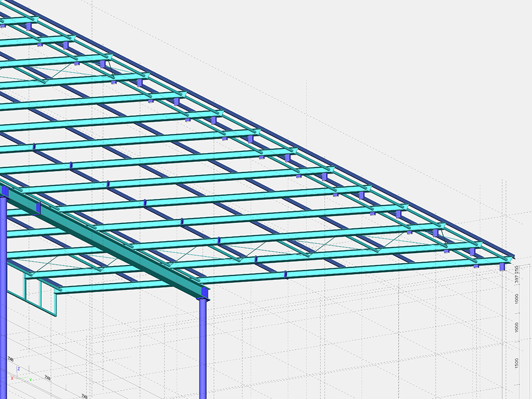Click the red X axis label
Image resolution: width=532 pixels, height=399 pixels.
click(x=12, y=378)
